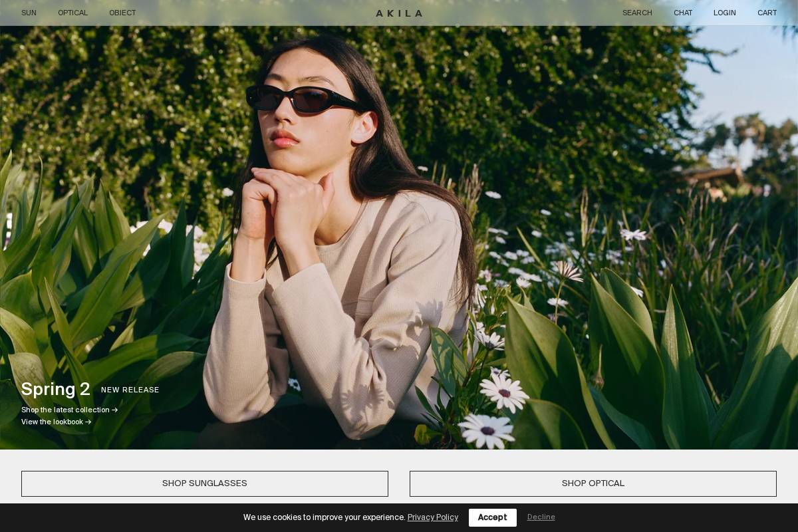Go to the LOGIN page
Screen dimensions: 798x532
point(725,13)
